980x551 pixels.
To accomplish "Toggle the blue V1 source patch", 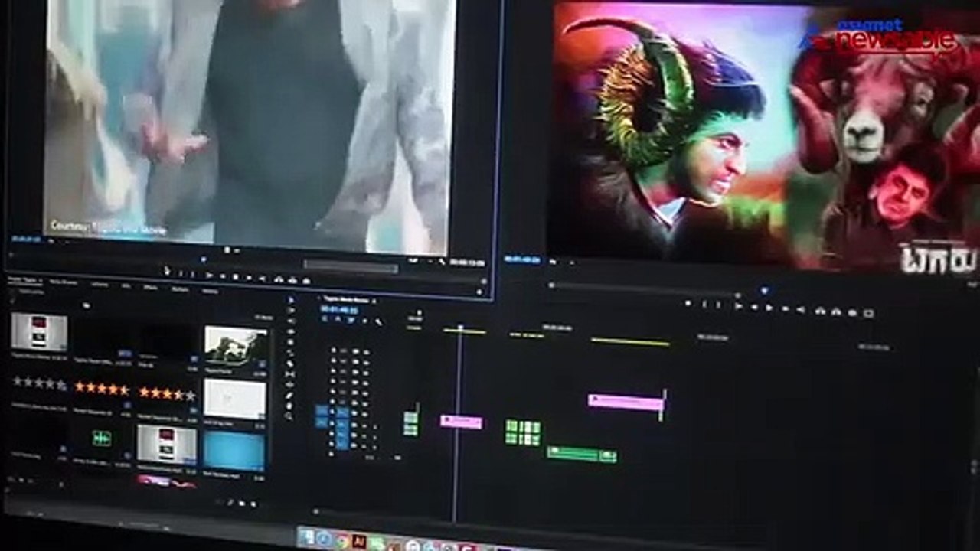I will [x=322, y=411].
